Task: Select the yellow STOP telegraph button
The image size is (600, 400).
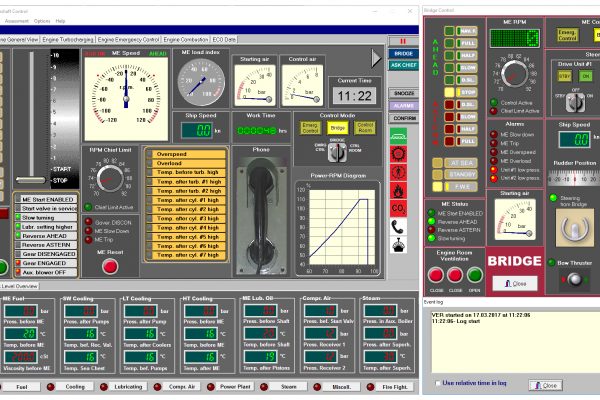Action: 467,92
